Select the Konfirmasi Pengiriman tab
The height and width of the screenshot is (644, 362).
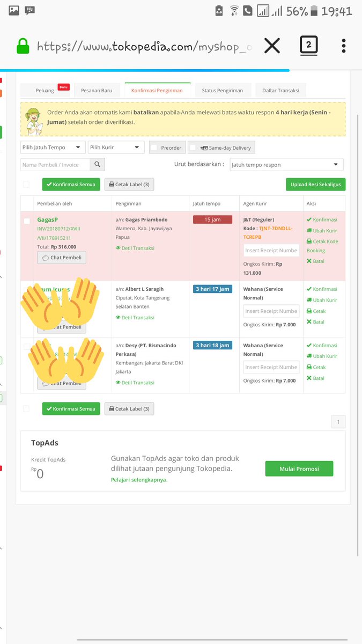coord(157,90)
